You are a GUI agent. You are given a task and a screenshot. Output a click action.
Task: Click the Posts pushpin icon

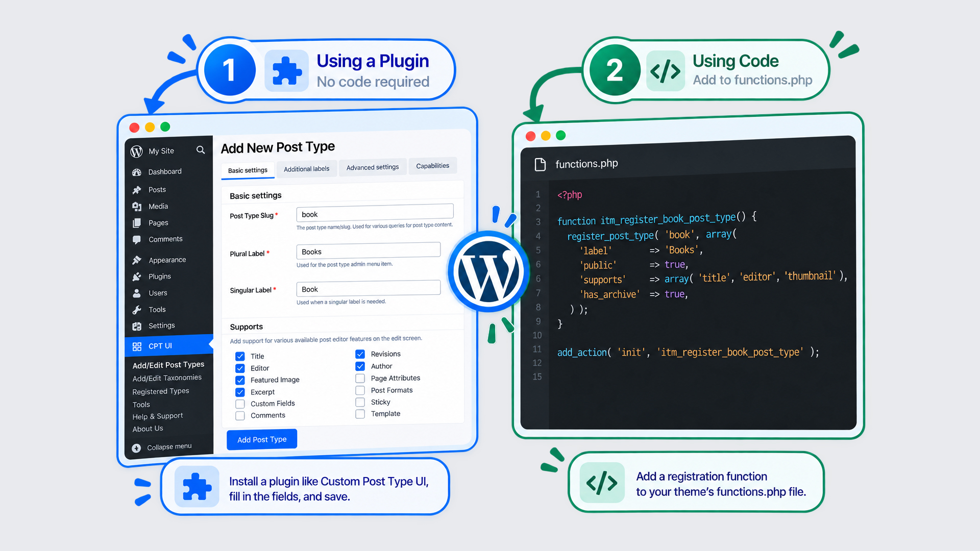137,190
